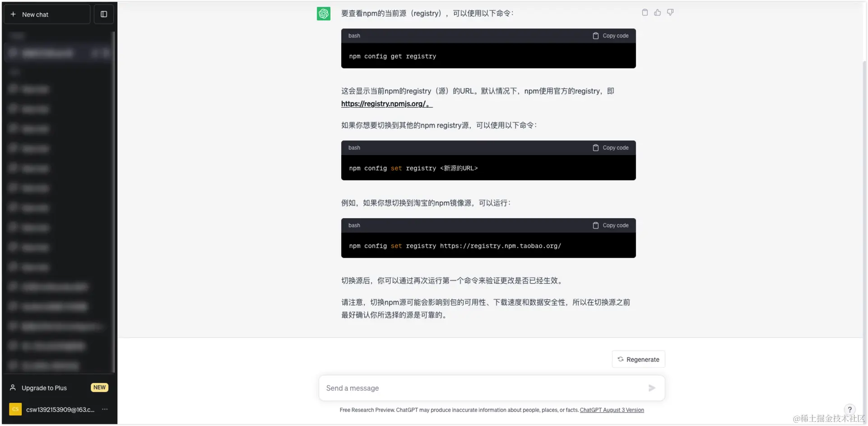
Task: Copy code for the 新源的URL command
Action: coord(610,148)
